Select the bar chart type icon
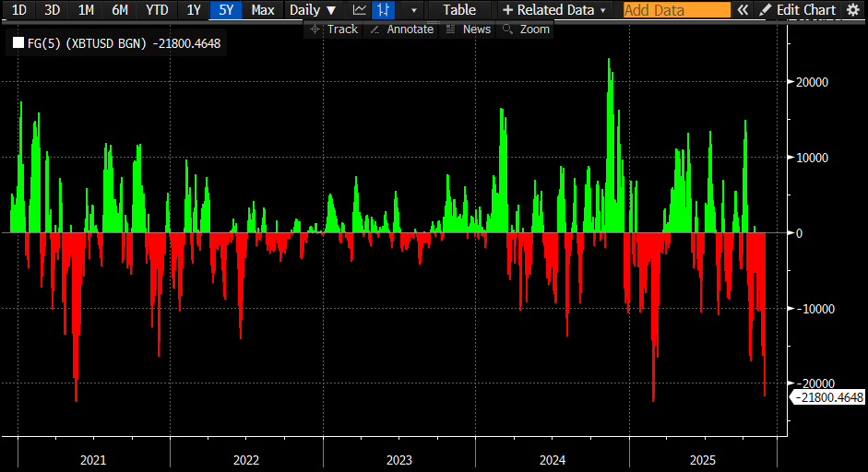 coord(383,10)
